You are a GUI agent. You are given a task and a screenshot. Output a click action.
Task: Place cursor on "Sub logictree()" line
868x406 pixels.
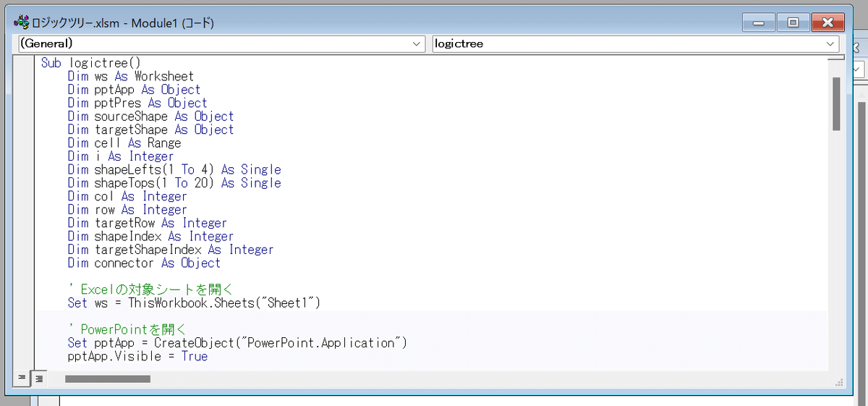pyautogui.click(x=90, y=63)
